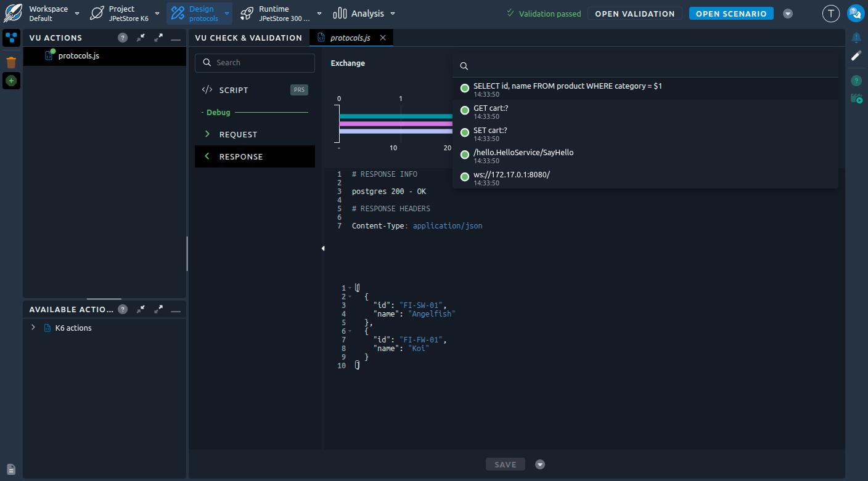Viewport: 868px width, 481px height.
Task: Click the OPEN VALIDATION button
Action: pos(634,14)
